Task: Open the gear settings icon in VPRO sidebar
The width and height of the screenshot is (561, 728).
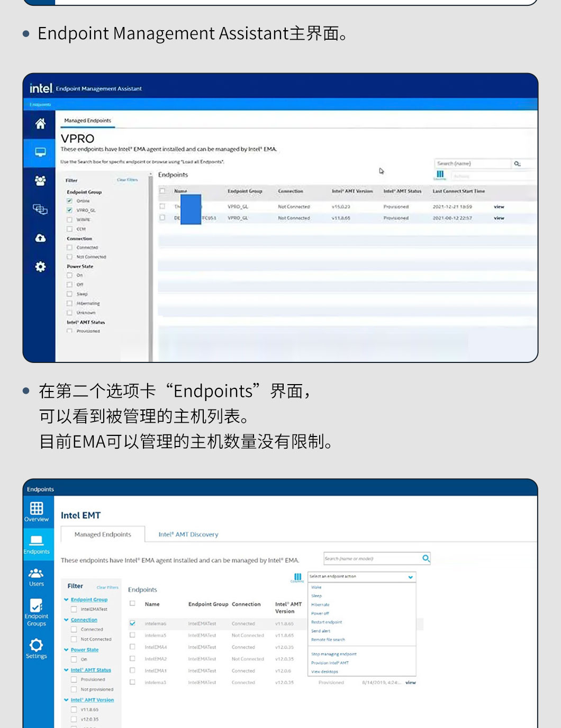Action: [40, 267]
